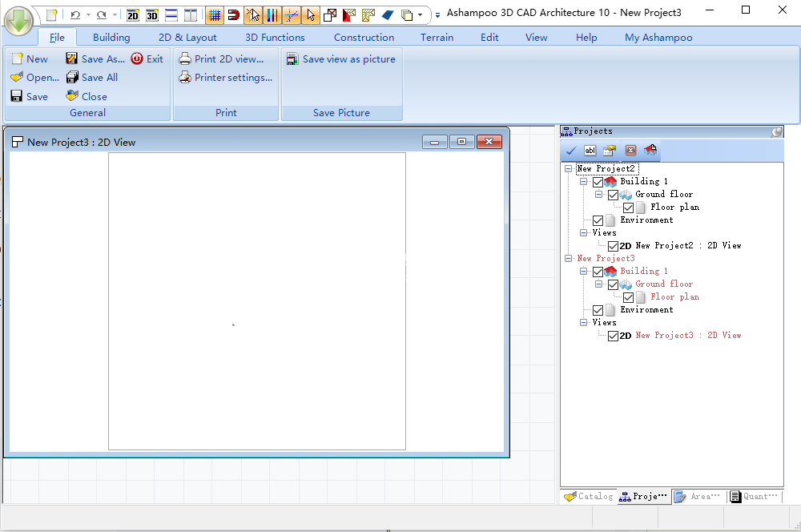Toggle the crosshair construction aid icon

click(x=292, y=15)
